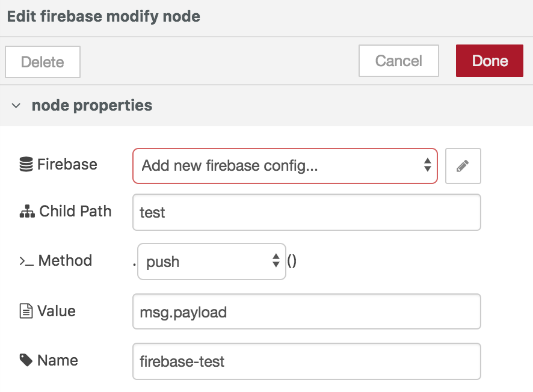This screenshot has width=533, height=392.
Task: Click the Child Path label text
Action: click(x=75, y=211)
